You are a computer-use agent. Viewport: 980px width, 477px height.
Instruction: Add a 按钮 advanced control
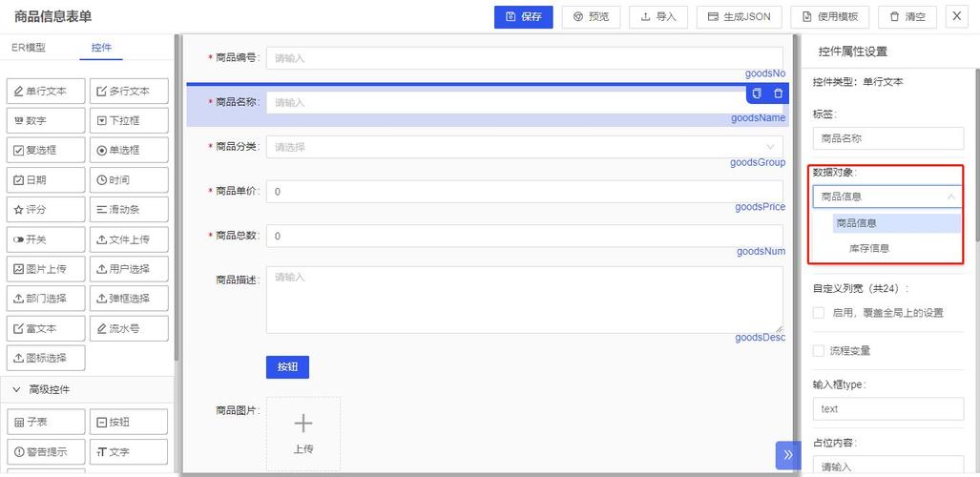[129, 422]
